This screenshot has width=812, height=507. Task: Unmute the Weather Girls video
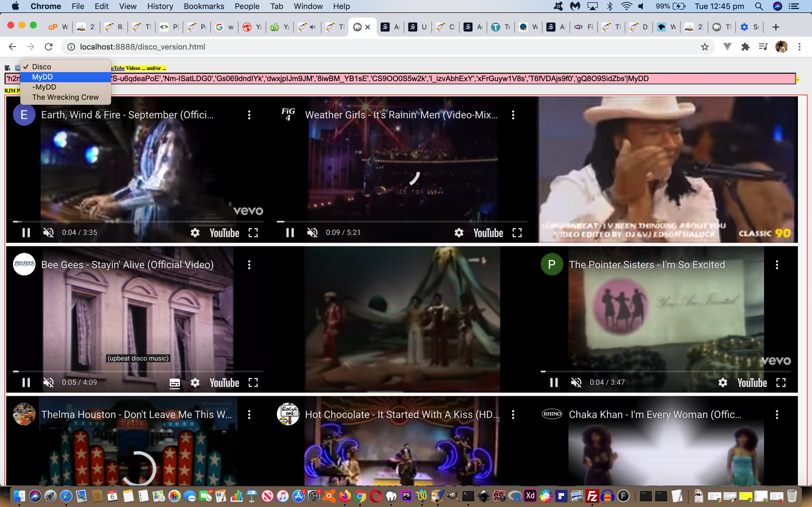point(312,232)
